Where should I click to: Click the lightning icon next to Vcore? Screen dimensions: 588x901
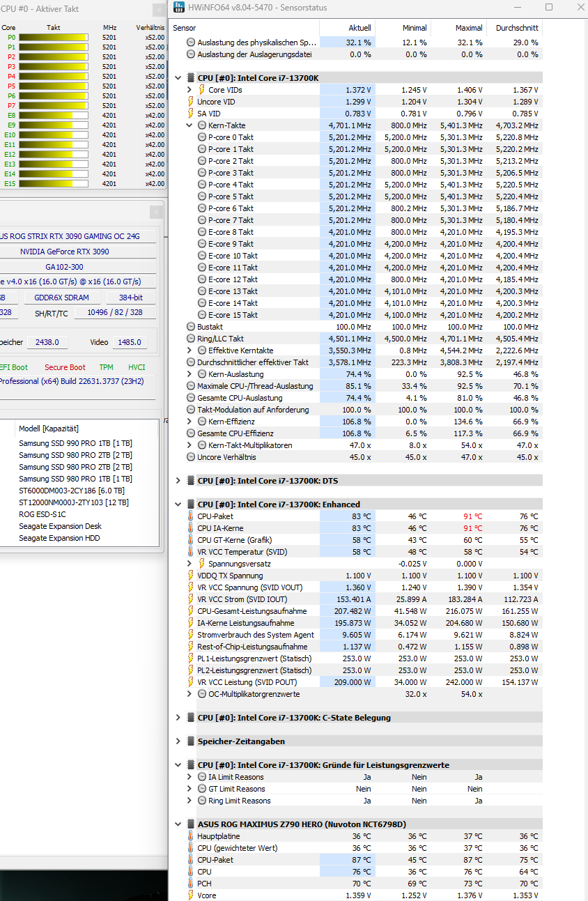click(x=191, y=895)
